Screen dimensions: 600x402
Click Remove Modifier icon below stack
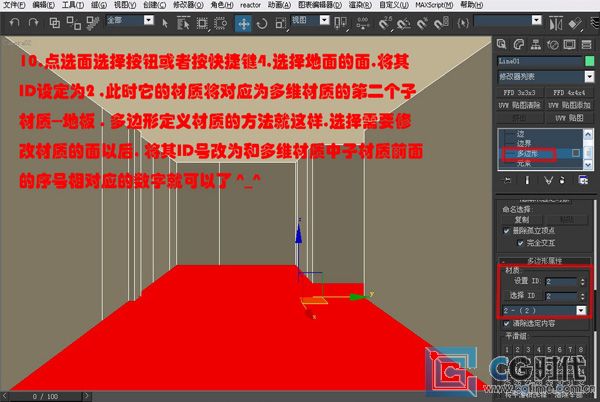tap(562, 180)
